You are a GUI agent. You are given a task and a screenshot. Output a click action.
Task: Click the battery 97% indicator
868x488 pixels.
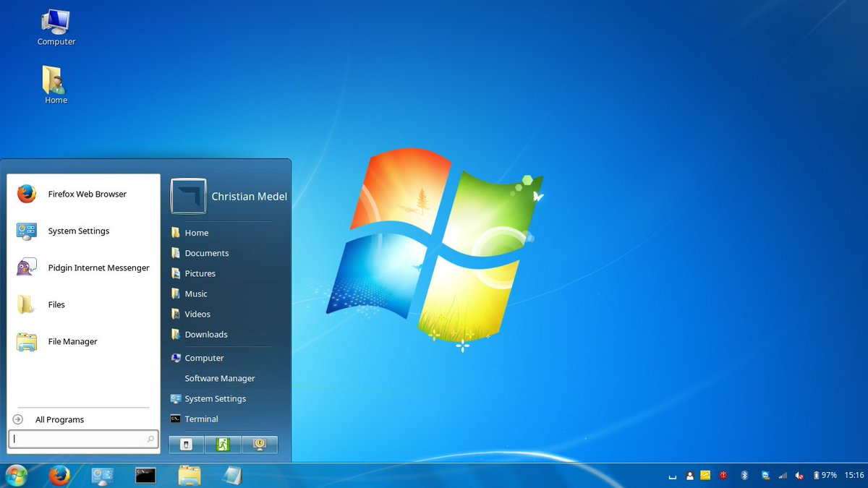825,475
